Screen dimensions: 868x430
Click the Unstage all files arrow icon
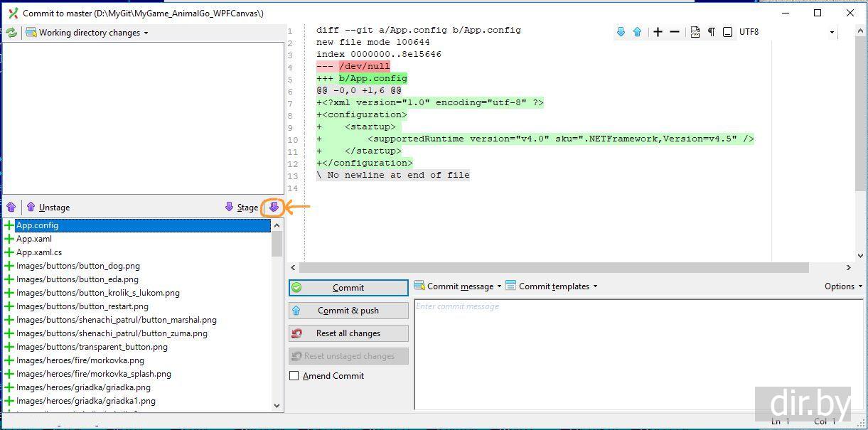coord(11,208)
